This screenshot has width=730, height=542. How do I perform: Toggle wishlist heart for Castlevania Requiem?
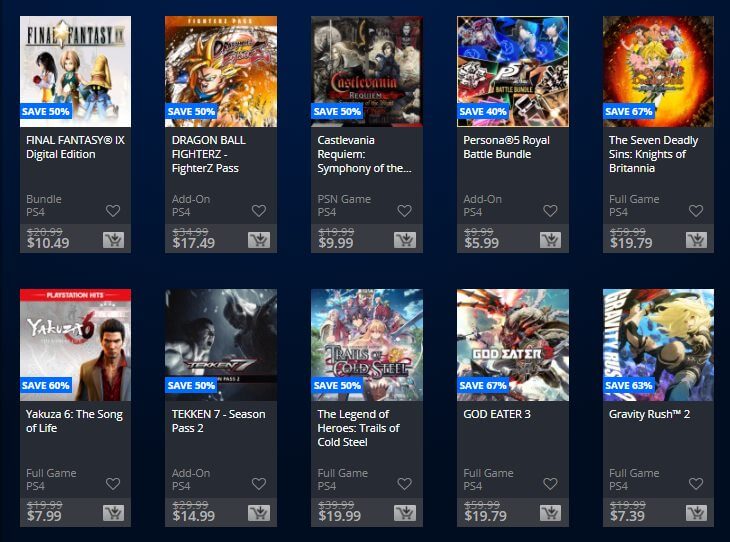405,211
